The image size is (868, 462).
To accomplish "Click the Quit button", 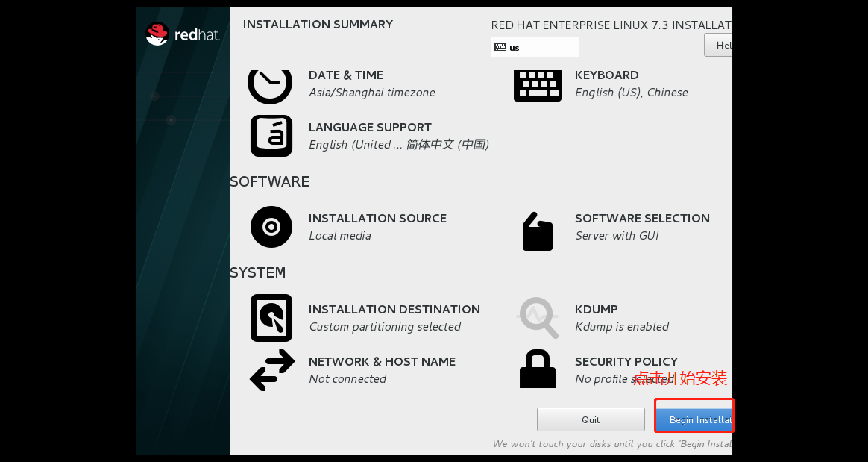I will coord(591,419).
